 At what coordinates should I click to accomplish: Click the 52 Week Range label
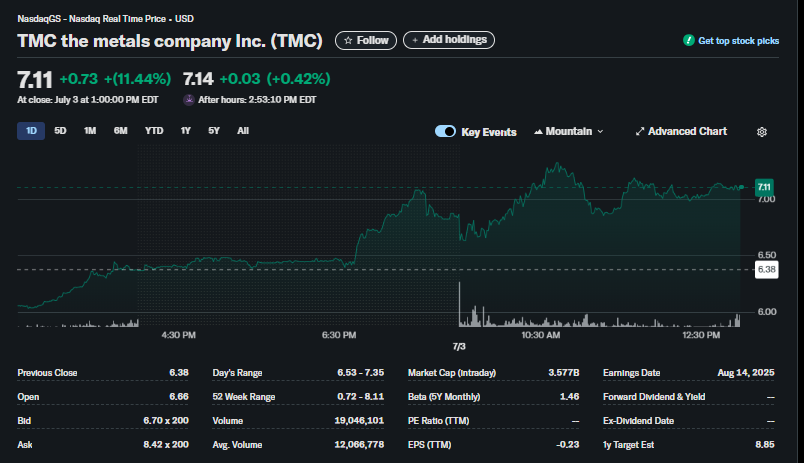[244, 397]
